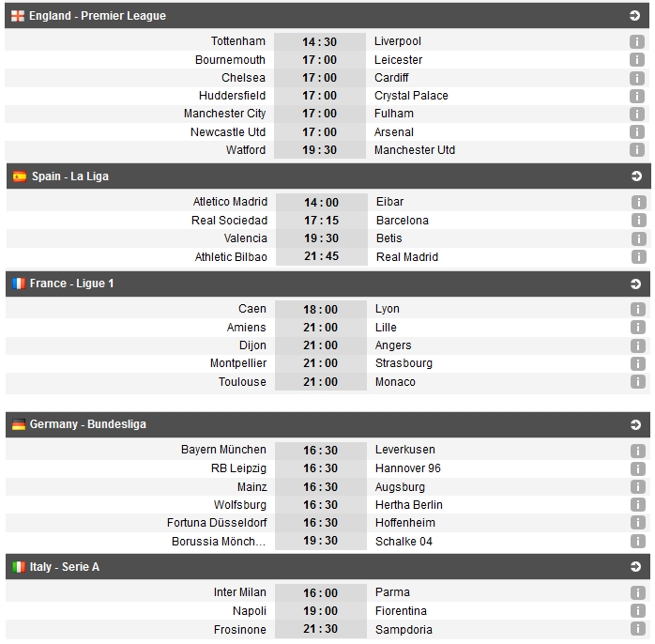Expand Spain La Liga arrow button
The height and width of the screenshot is (644, 655).
(636, 176)
